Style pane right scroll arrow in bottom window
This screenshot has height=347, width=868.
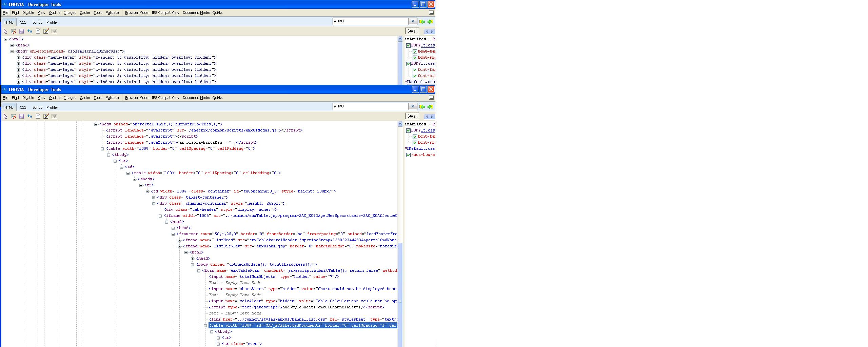432,117
